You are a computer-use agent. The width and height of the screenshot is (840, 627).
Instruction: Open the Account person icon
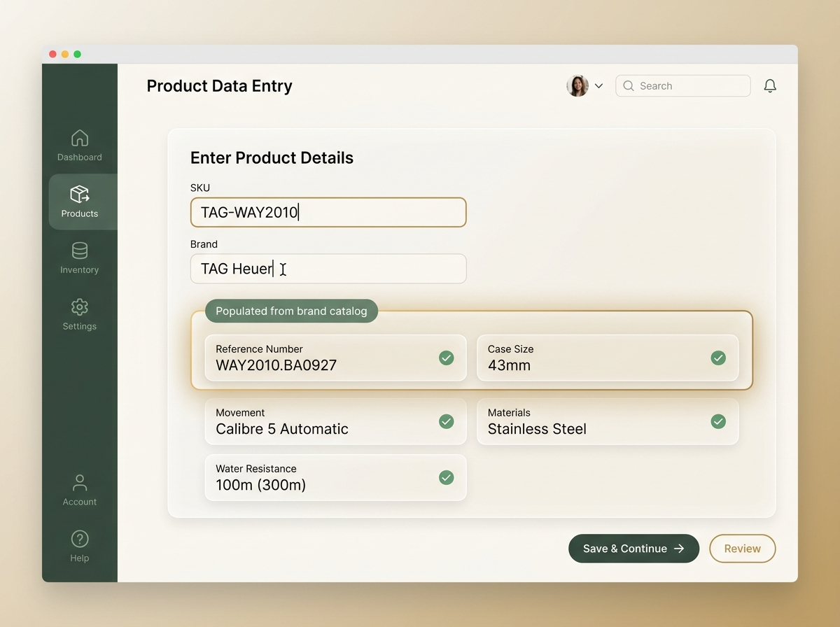pyautogui.click(x=80, y=482)
